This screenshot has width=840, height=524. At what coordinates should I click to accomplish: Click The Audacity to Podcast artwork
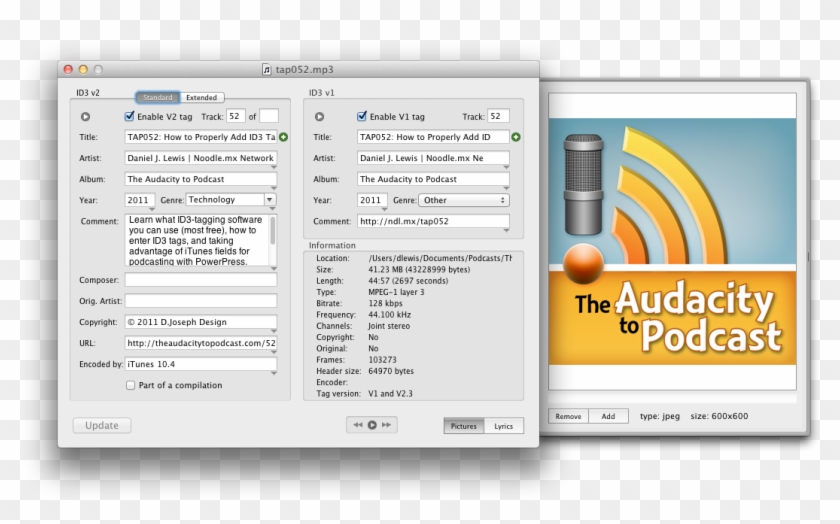(672, 242)
